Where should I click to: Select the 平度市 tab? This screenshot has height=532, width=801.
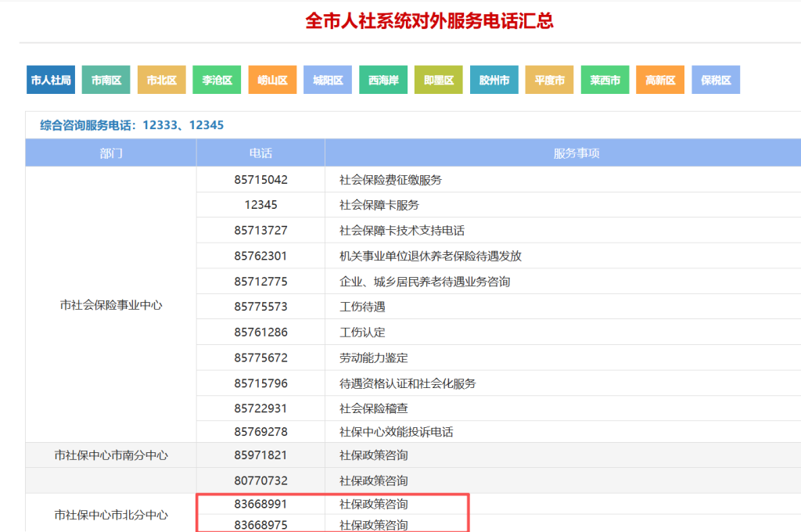(550, 80)
